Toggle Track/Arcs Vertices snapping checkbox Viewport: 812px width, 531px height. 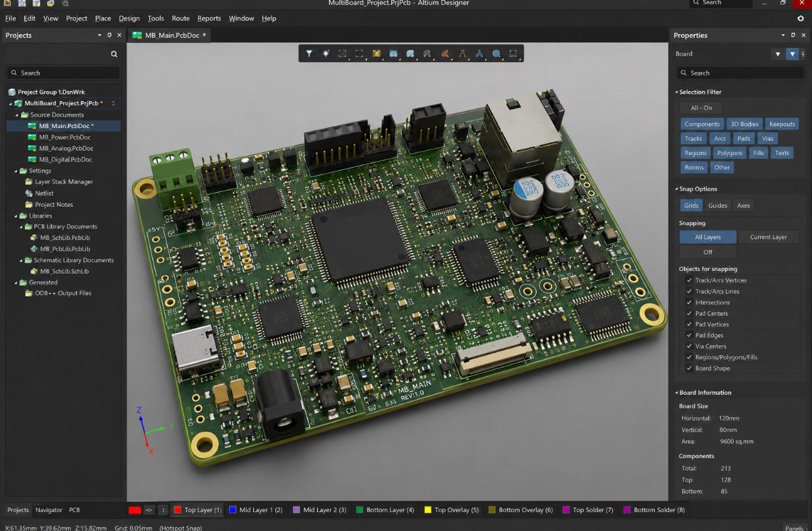click(x=689, y=280)
